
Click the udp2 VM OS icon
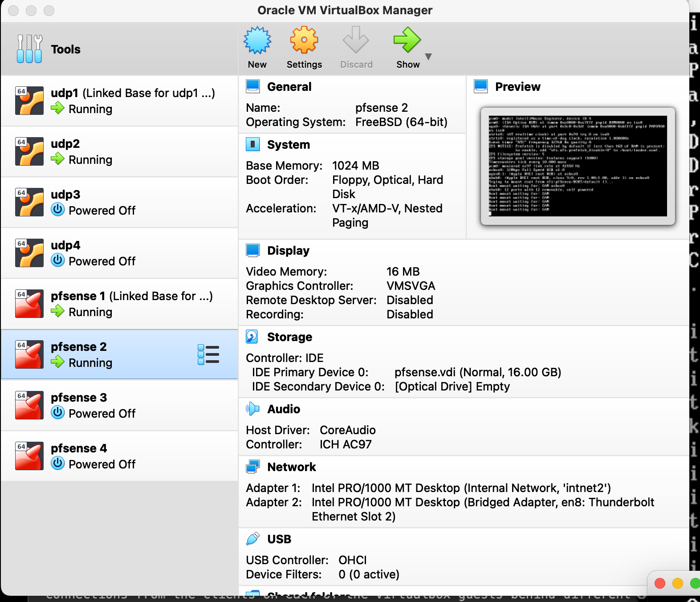(x=29, y=151)
